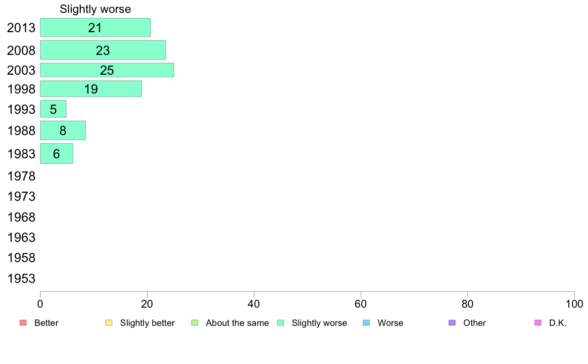The width and height of the screenshot is (588, 364).
Task: Click the 1978 year axis label
Action: tap(21, 176)
